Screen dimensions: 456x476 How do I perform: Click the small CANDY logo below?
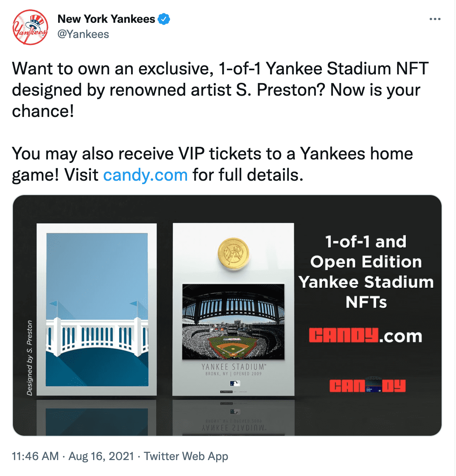367,386
